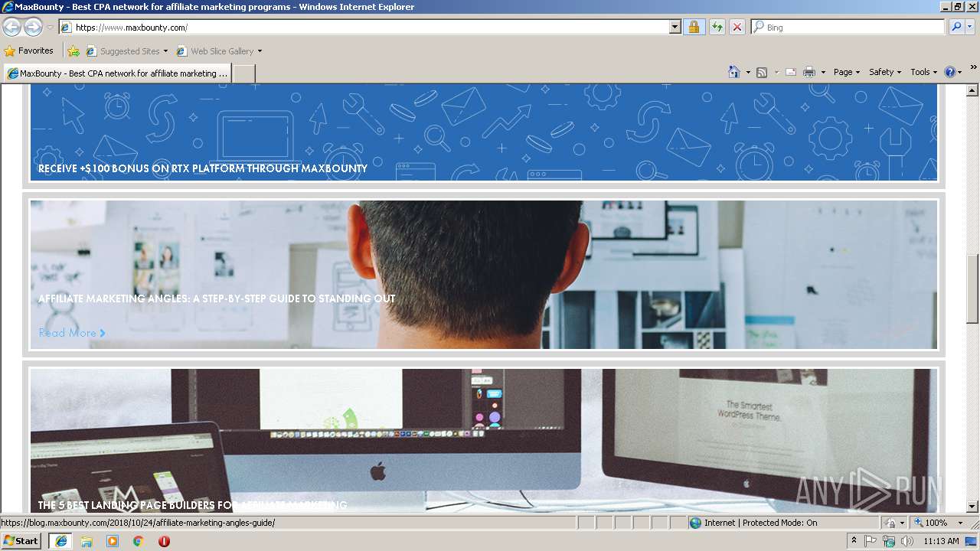Click the Refresh page icon

[x=717, y=28]
